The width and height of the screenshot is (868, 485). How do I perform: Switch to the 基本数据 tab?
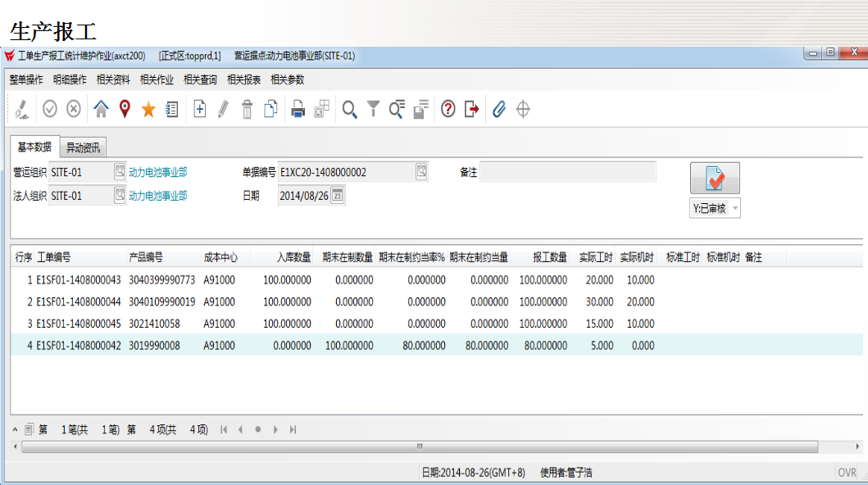pos(34,147)
